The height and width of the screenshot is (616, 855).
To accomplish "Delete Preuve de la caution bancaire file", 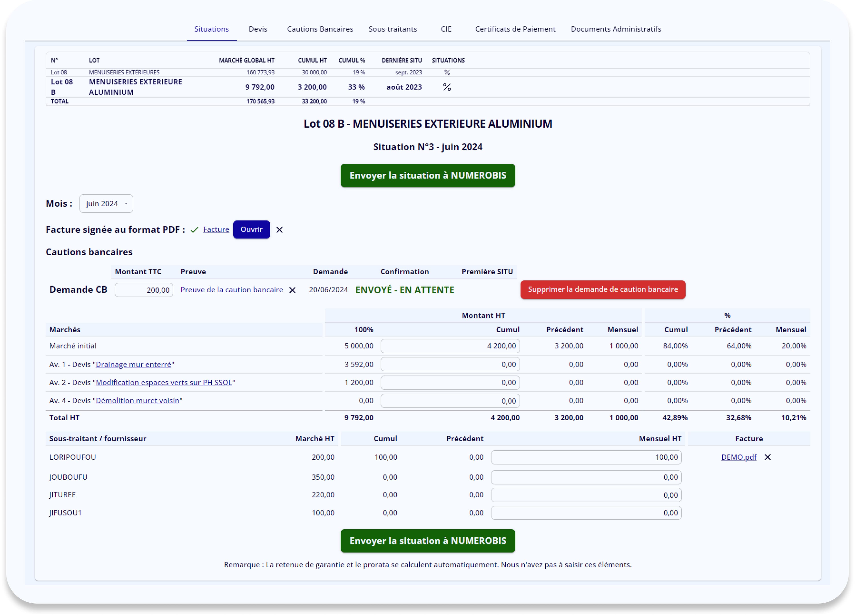I will [292, 290].
